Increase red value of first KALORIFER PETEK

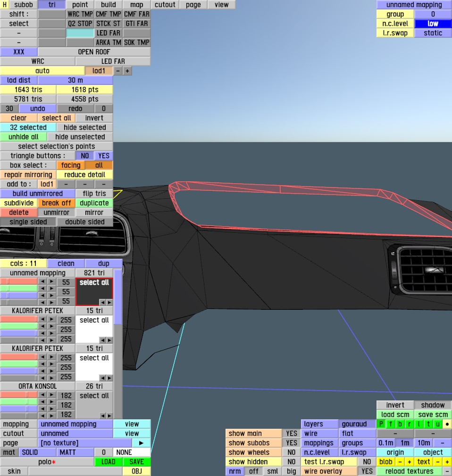pos(52,319)
